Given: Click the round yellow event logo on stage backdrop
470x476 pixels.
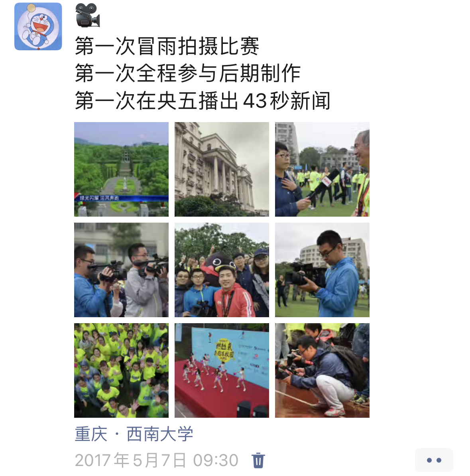Looking at the screenshot, I should [x=225, y=351].
